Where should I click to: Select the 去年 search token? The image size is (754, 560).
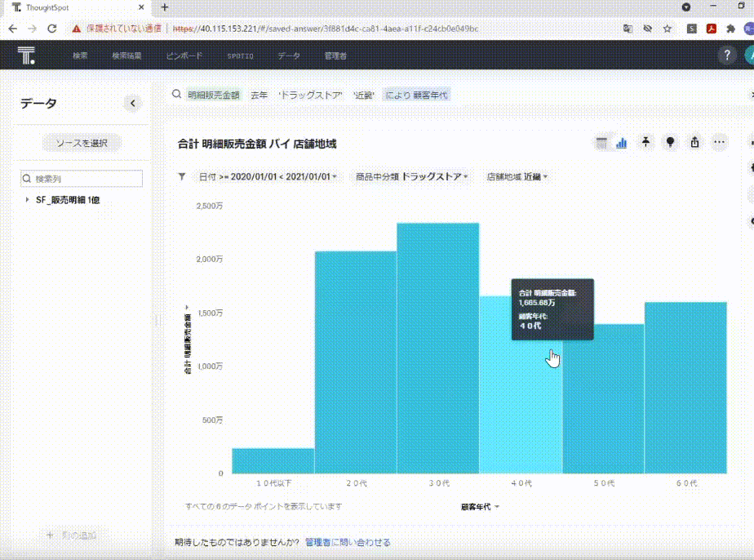(259, 96)
